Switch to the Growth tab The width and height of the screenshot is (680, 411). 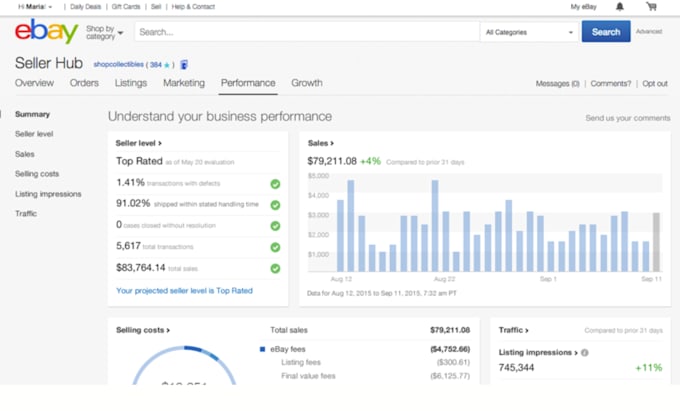307,83
